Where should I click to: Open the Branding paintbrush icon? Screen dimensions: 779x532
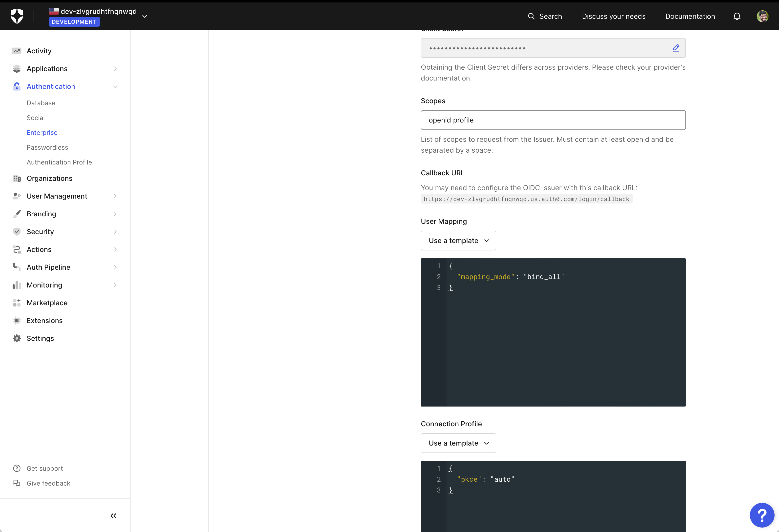point(17,214)
